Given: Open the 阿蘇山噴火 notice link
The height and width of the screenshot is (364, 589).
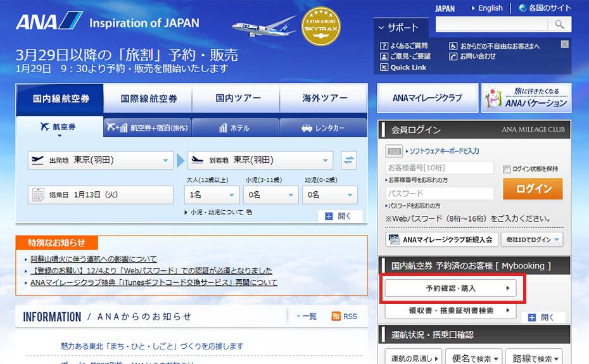Looking at the screenshot, I should tap(93, 259).
